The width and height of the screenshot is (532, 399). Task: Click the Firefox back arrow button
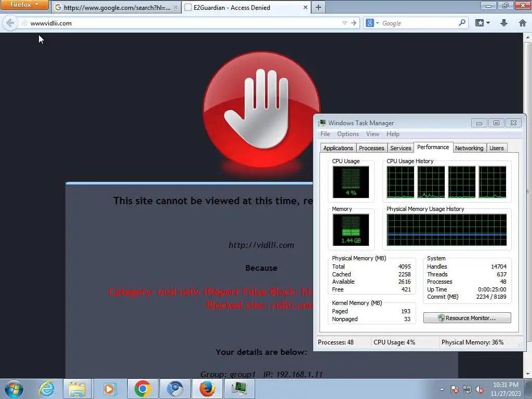[10, 23]
